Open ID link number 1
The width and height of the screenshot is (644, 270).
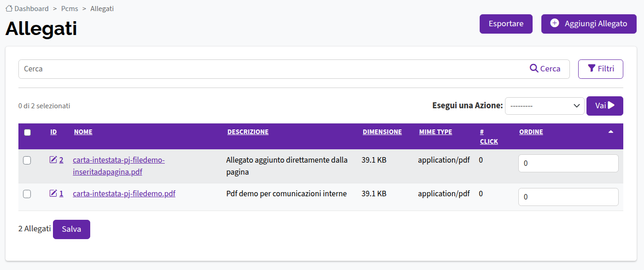(x=61, y=194)
